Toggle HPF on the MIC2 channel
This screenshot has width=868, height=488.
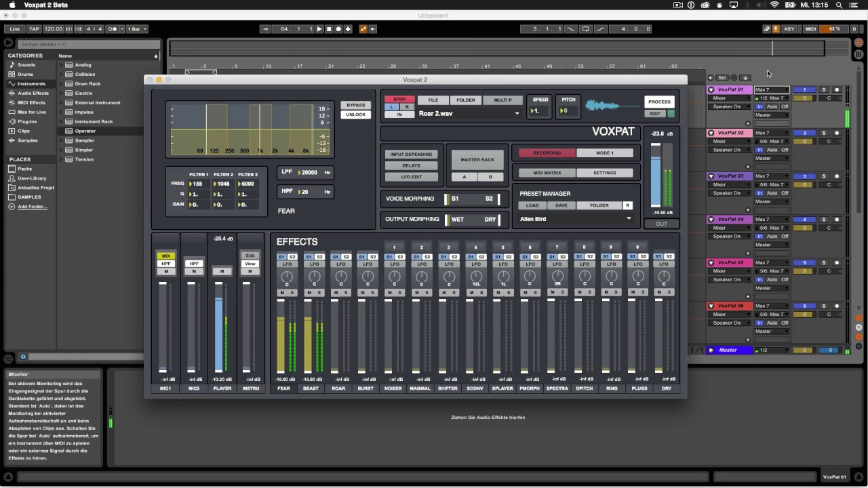tap(194, 264)
